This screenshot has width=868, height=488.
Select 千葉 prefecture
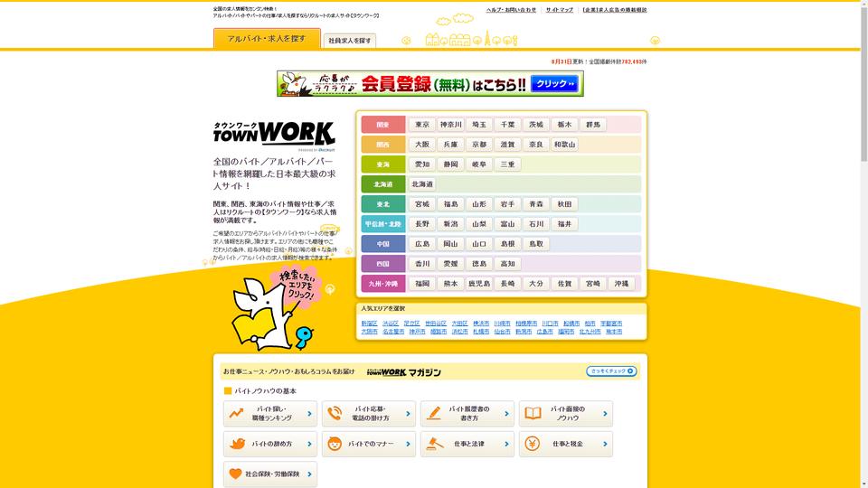click(507, 125)
